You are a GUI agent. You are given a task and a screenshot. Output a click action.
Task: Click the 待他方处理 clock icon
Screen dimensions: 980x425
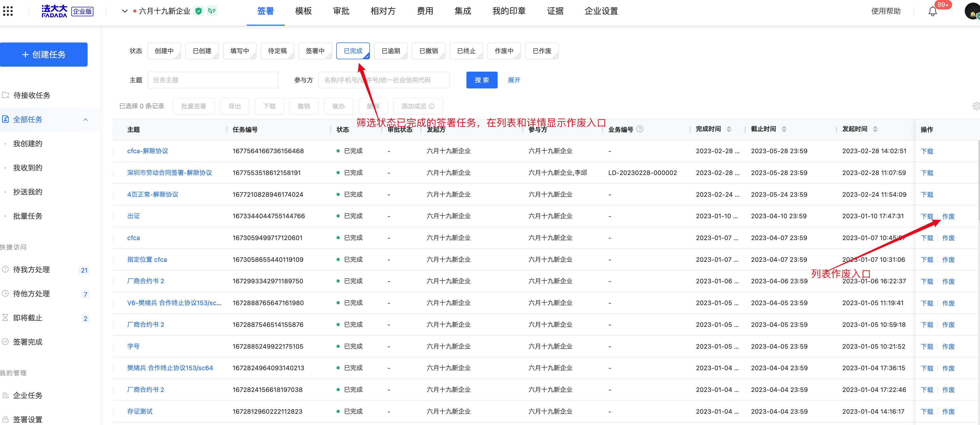[5, 293]
